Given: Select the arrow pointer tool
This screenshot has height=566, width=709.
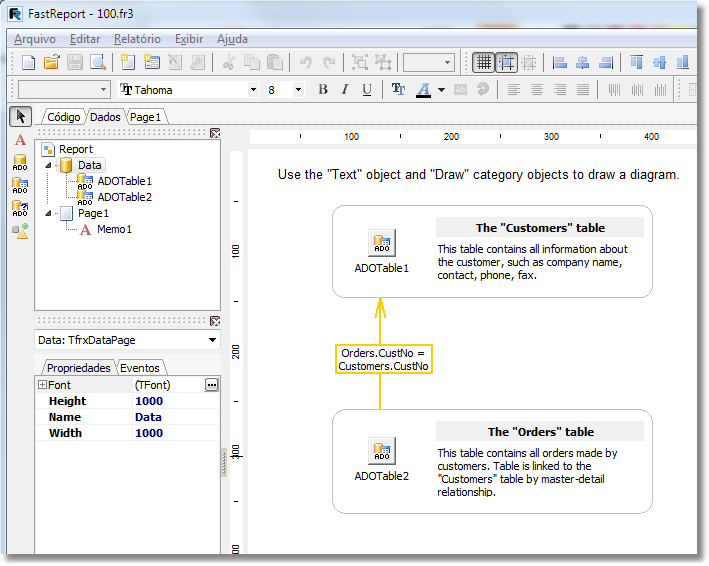Looking at the screenshot, I should [x=20, y=117].
